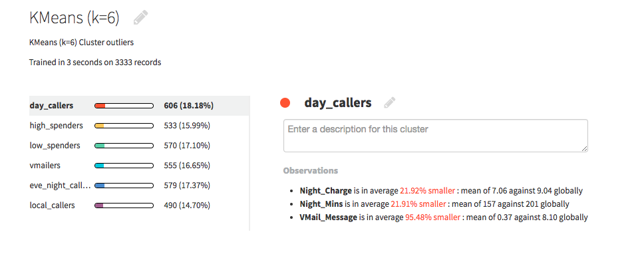Image resolution: width=644 pixels, height=276 pixels.
Task: Click the local_callers purple proportion bar
Action: tap(124, 206)
